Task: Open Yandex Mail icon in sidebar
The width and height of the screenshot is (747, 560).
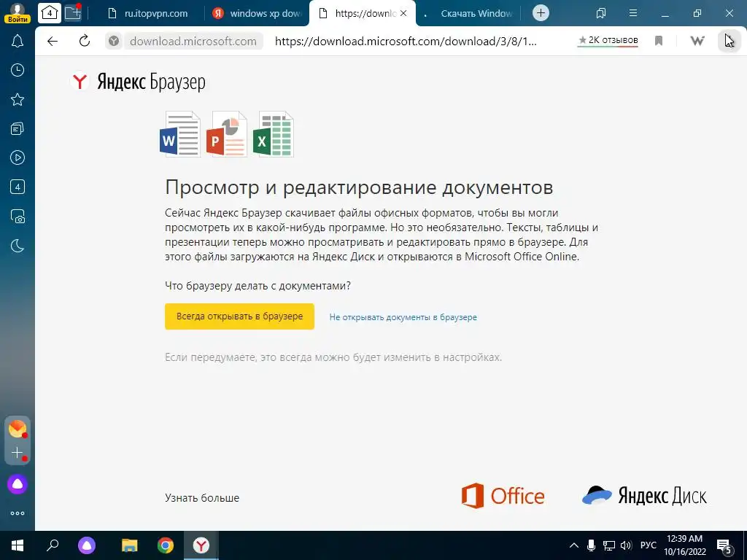Action: coord(18,429)
